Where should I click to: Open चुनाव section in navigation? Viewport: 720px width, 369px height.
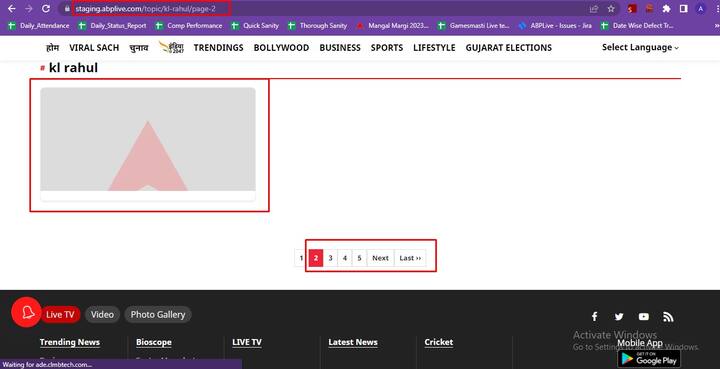click(139, 48)
